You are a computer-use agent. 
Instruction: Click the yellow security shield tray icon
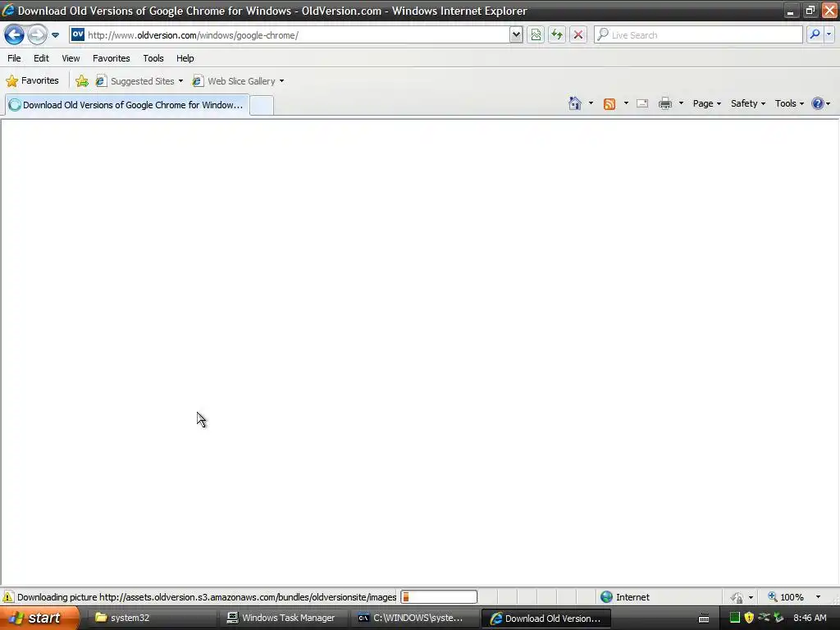point(749,618)
